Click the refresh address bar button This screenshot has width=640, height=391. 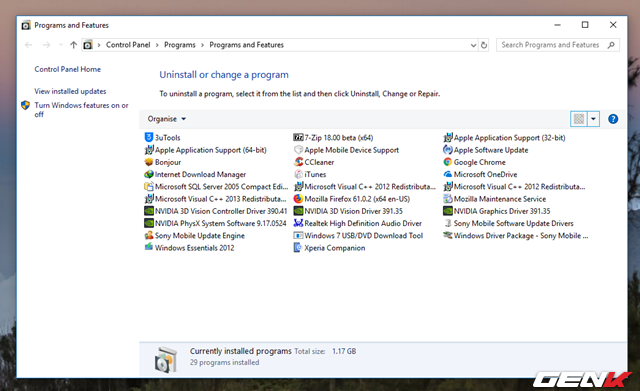(x=484, y=45)
